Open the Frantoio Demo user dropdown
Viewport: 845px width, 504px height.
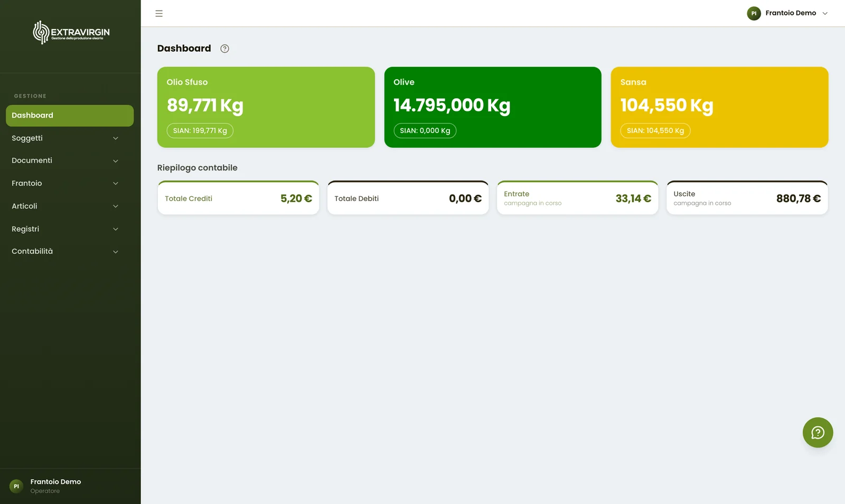[787, 13]
